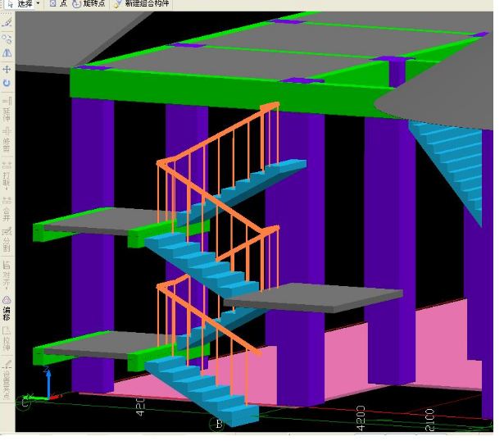504x441 pixels.
Task: Choose the 点 (Point) drawing tool
Action: (x=58, y=3)
